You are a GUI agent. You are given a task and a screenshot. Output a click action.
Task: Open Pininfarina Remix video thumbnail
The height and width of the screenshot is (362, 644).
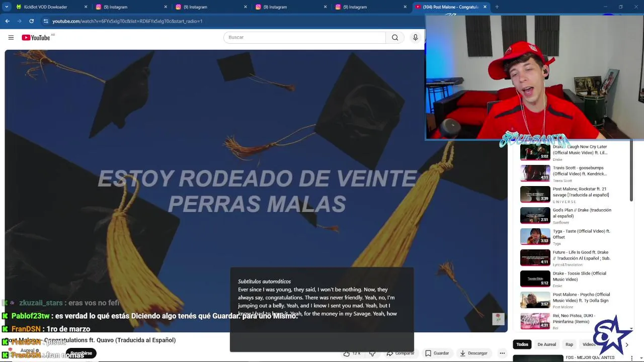tap(535, 321)
